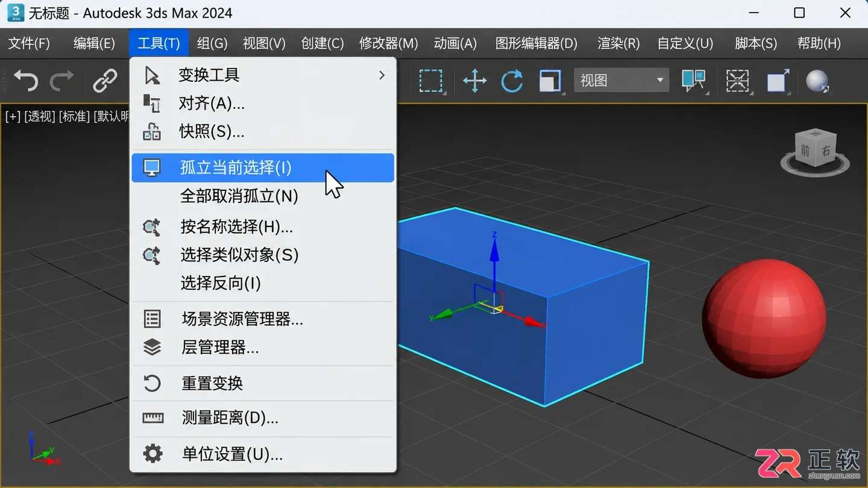The width and height of the screenshot is (868, 488).
Task: Open the 创建(C) menu
Action: click(x=322, y=43)
